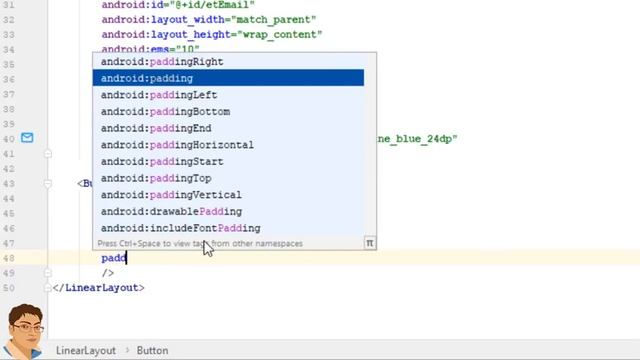The width and height of the screenshot is (640, 360).
Task: Click the 'ne_blue_24dp' text on line 40
Action: coord(417,139)
